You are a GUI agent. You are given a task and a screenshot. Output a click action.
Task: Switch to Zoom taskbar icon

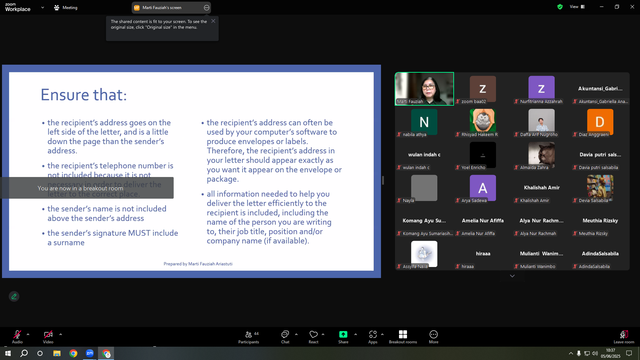tap(90, 353)
